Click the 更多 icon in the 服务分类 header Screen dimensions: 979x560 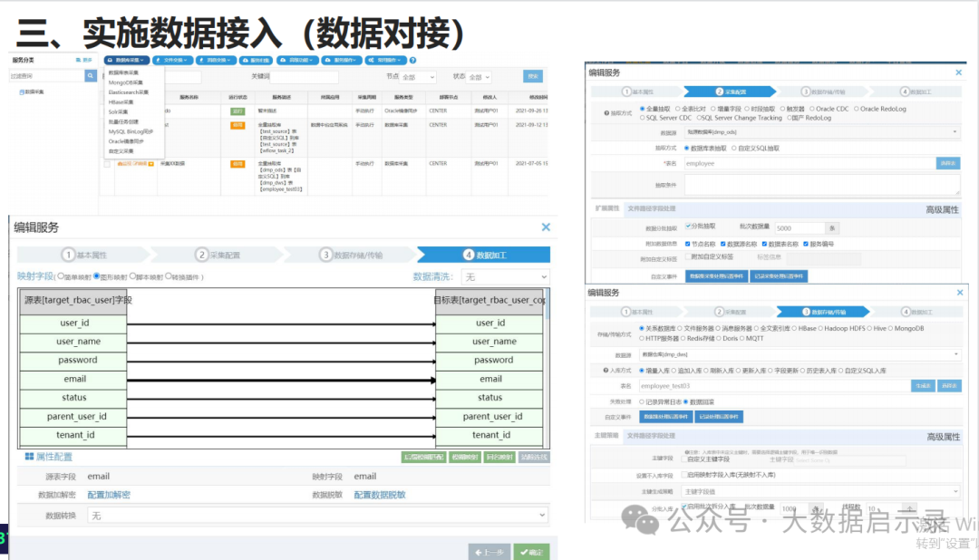point(78,60)
